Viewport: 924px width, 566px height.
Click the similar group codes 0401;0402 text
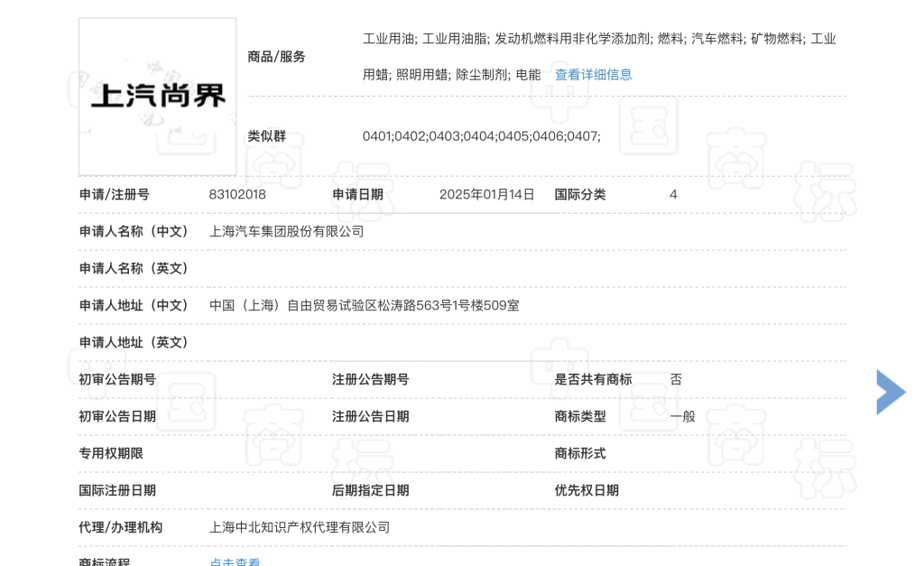pyautogui.click(x=481, y=136)
